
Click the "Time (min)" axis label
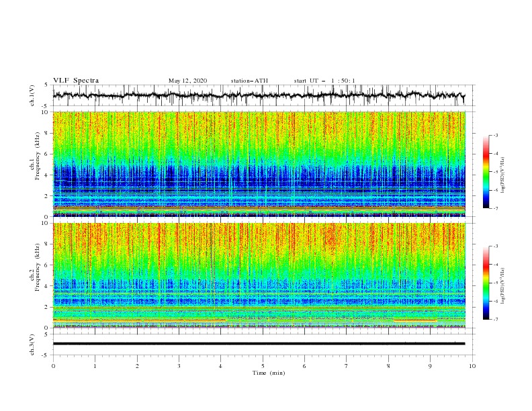point(269,373)
